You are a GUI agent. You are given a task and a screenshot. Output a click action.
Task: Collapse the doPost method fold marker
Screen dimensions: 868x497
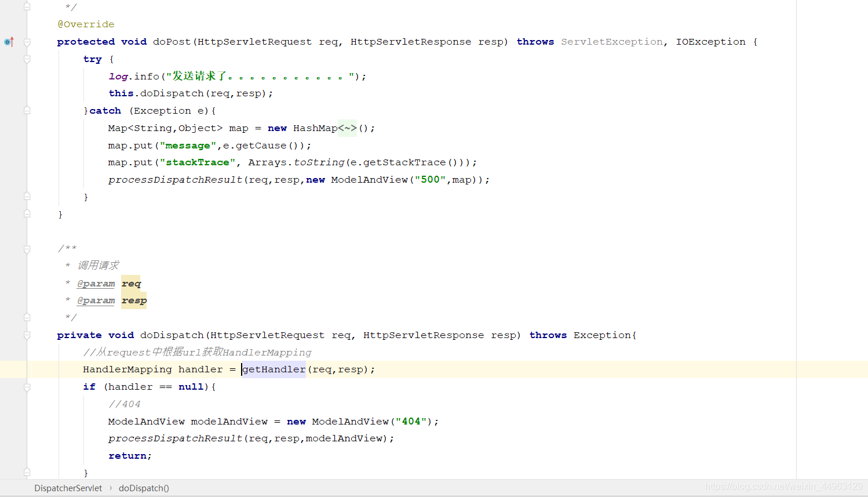[27, 42]
